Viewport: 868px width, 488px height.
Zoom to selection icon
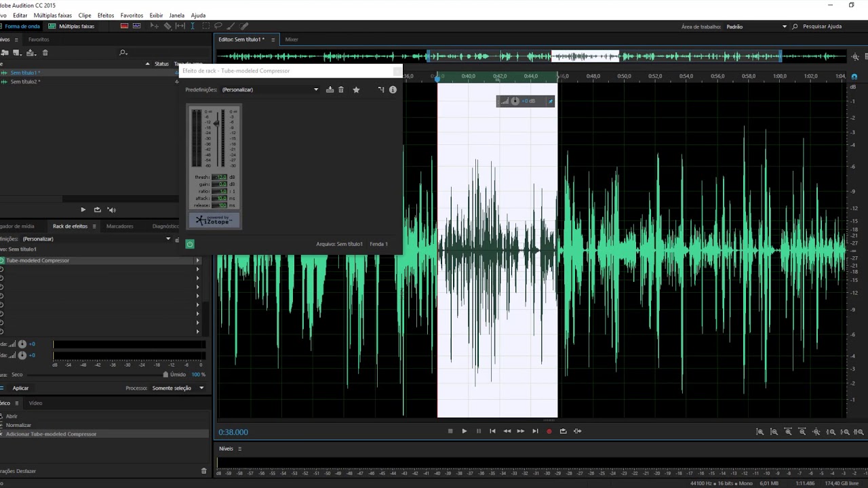[859, 432]
